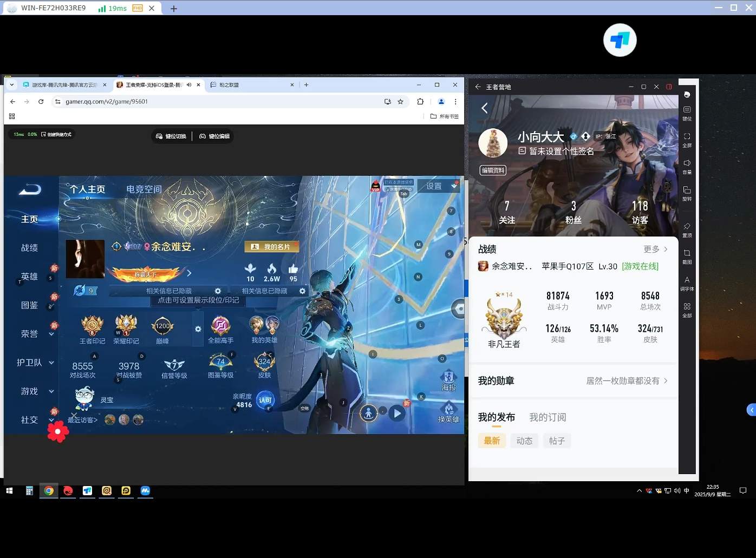Open 调字体 font adjustment in sidebar
The height and width of the screenshot is (558, 756).
(x=687, y=283)
